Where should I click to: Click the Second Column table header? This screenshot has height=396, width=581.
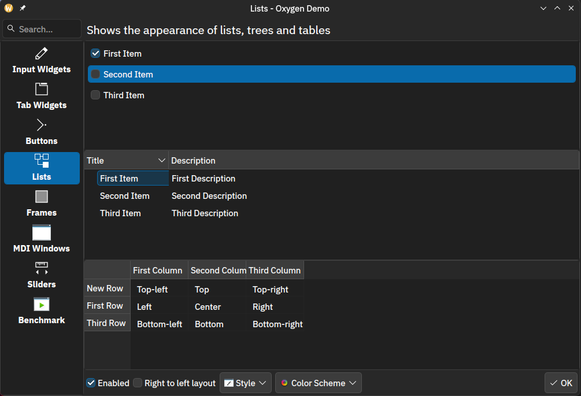(x=218, y=270)
